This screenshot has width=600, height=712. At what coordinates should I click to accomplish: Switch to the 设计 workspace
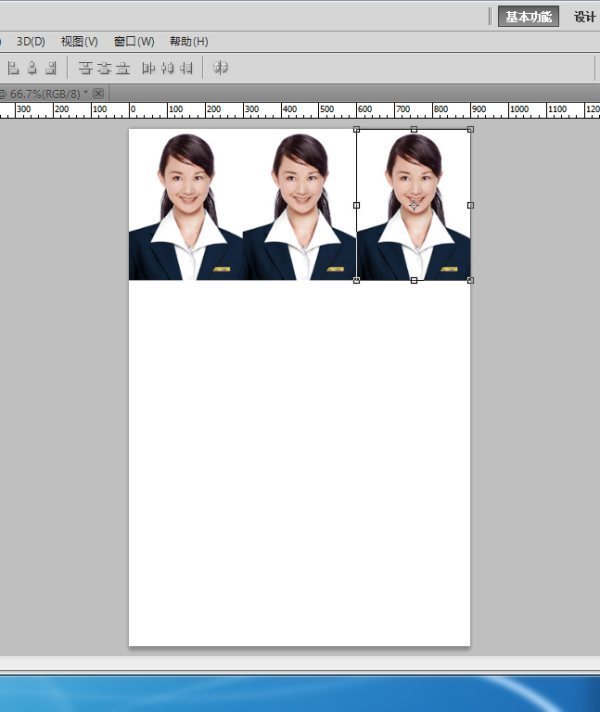coord(585,17)
